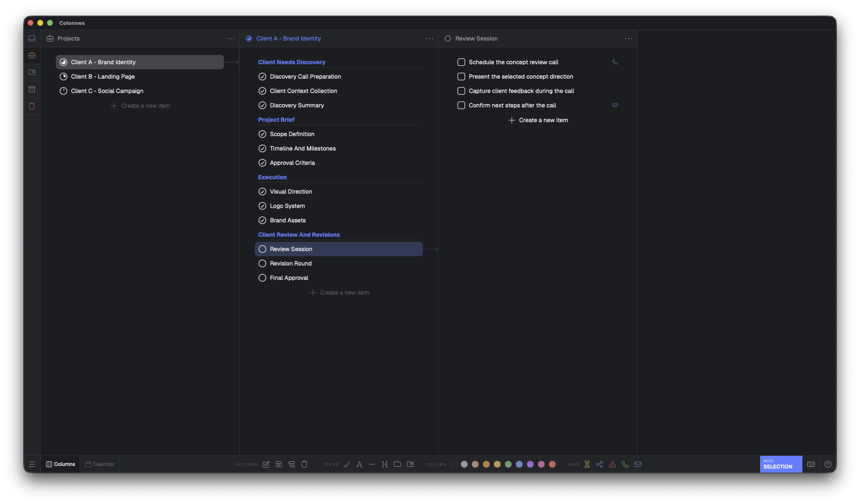860x504 pixels.
Task: Click the phone tag on Schedule concept review call
Action: coord(615,62)
